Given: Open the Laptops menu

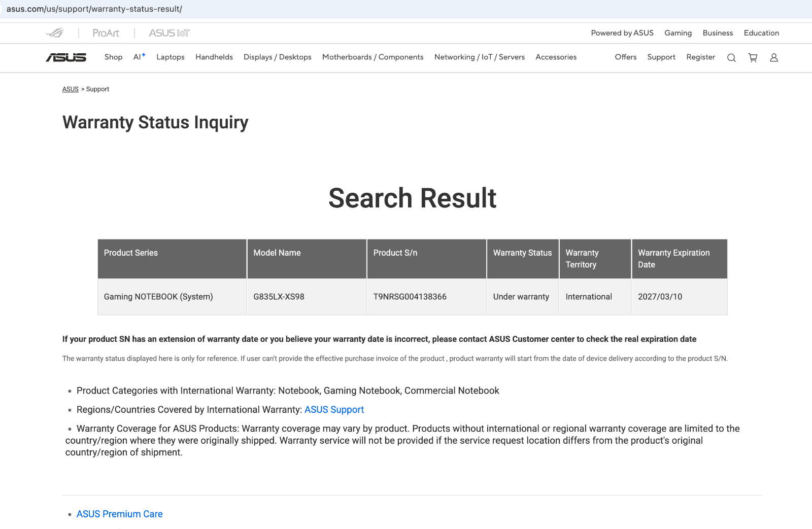Looking at the screenshot, I should [x=171, y=57].
